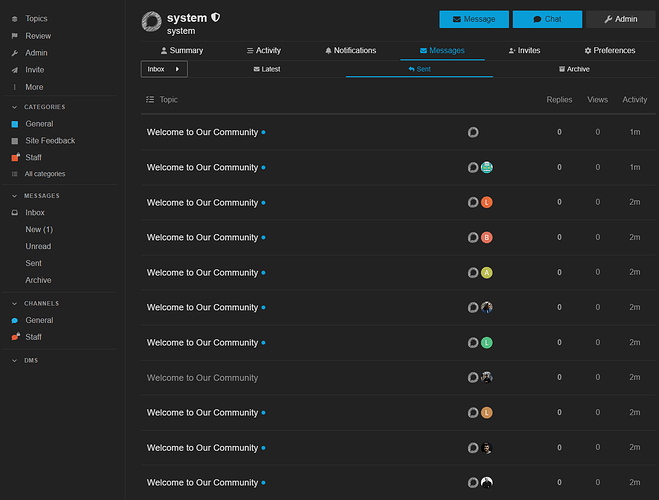Click teal avatar in second message row
This screenshot has width=659, height=500.
[487, 168]
